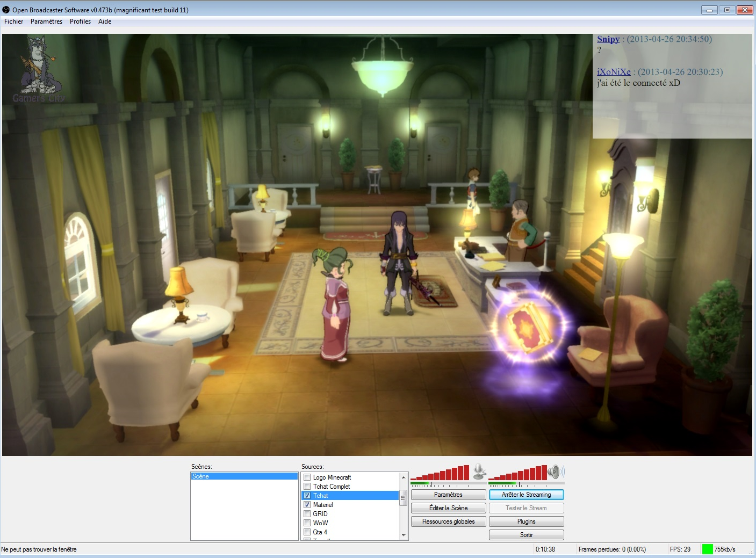Select the Tchat Complet source row

click(351, 487)
